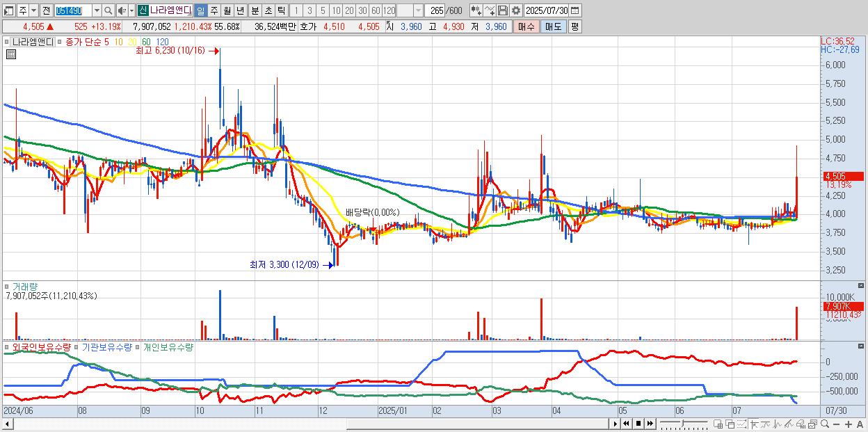Expand the 주 market type dropdown
Screen dimensions: 868x432
33,11
